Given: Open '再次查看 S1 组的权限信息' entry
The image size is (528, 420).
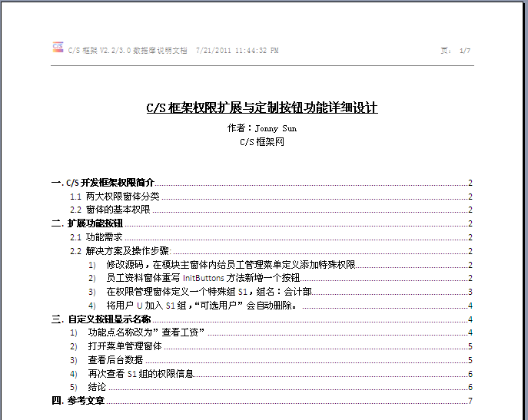Looking at the screenshot, I should click(x=141, y=374).
